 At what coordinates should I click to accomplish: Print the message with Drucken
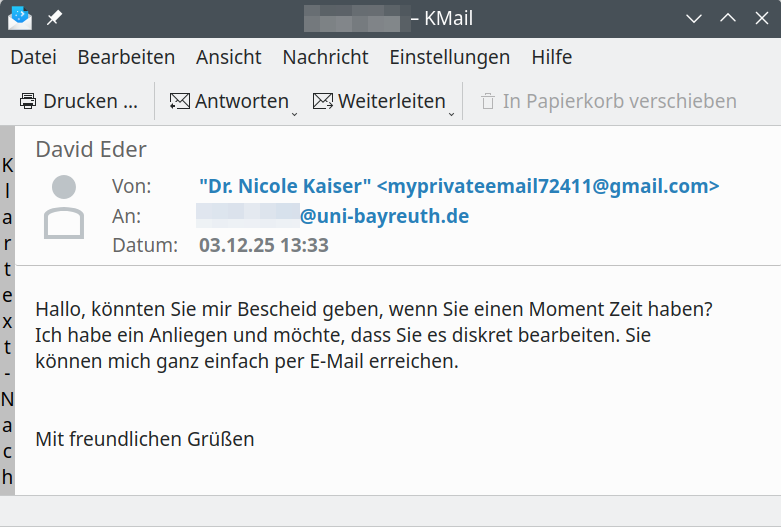coord(78,101)
